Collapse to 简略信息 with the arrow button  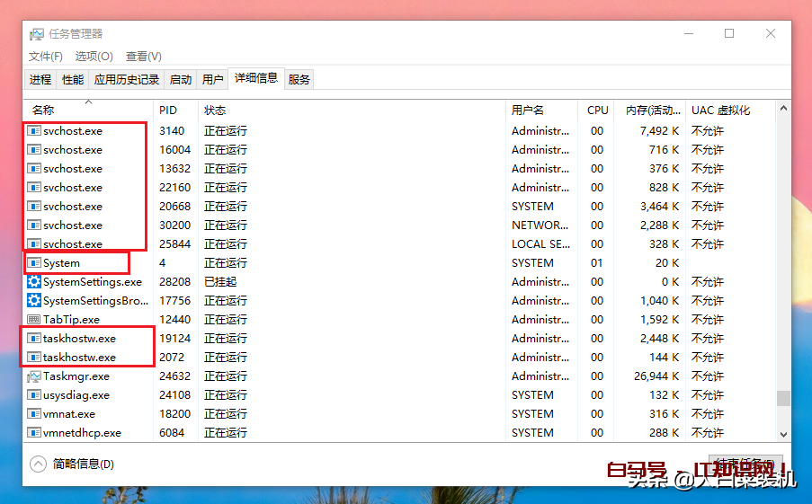38,464
